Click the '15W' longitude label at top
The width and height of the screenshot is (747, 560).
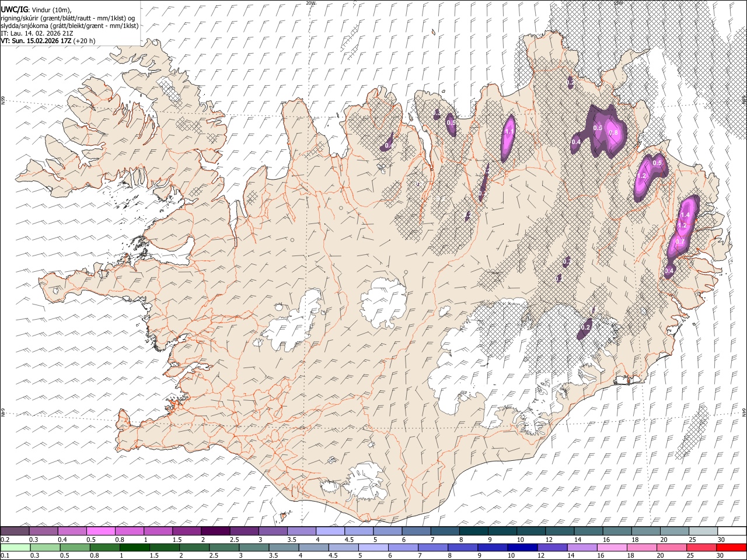coord(617,3)
